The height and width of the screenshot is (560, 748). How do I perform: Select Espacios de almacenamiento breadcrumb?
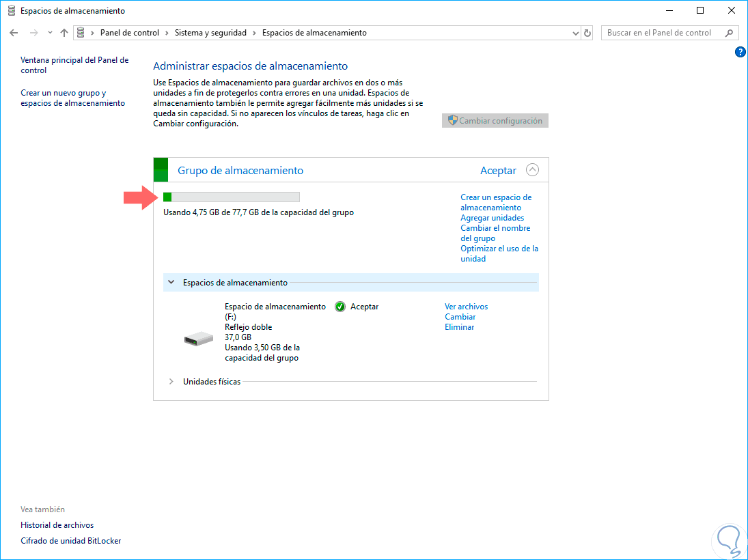pyautogui.click(x=314, y=33)
